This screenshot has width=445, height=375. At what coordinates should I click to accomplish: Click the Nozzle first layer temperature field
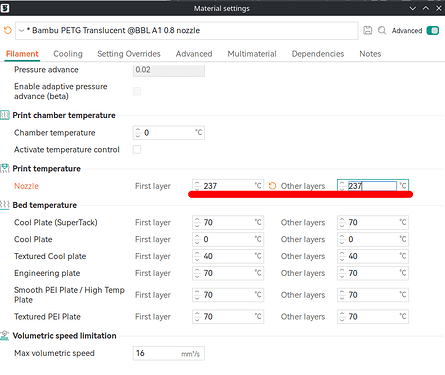click(228, 186)
